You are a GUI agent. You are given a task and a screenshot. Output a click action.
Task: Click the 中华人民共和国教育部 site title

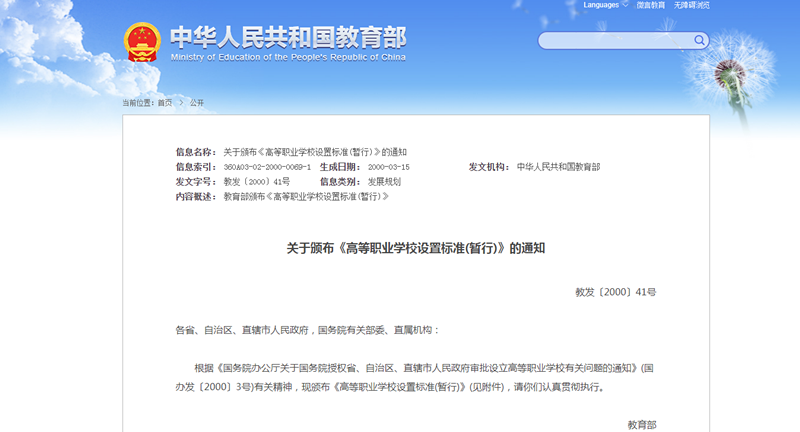[x=288, y=37]
